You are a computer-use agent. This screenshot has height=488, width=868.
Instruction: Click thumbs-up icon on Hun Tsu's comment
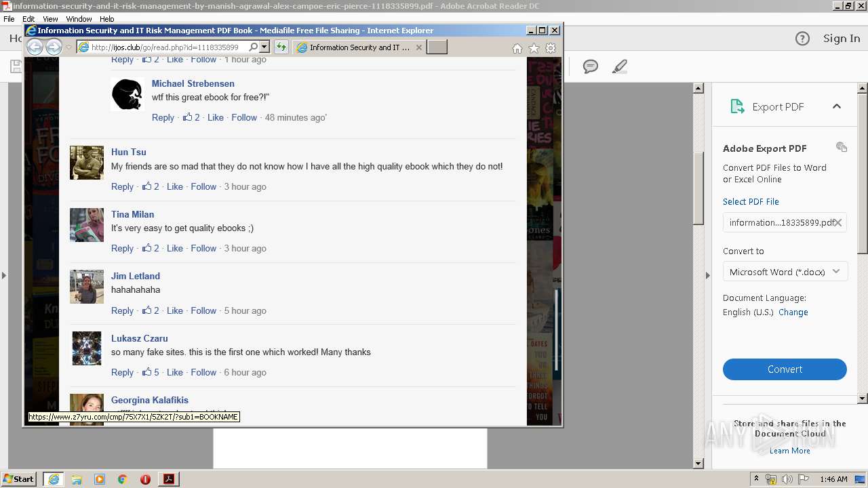point(146,186)
